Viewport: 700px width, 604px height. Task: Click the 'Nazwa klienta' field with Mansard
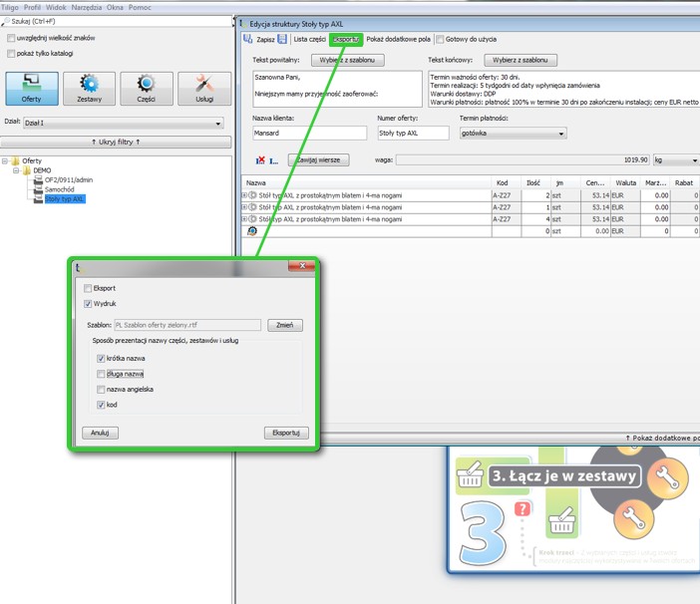click(x=309, y=133)
